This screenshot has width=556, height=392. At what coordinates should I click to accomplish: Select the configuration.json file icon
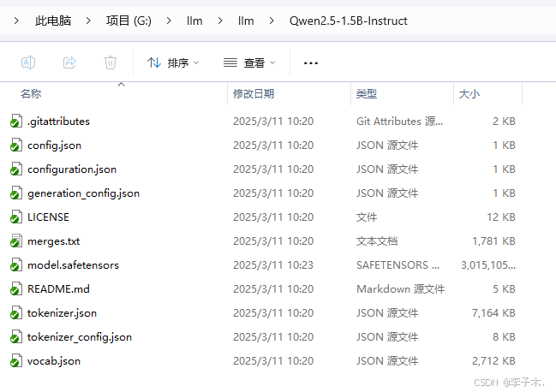pyautogui.click(x=16, y=169)
